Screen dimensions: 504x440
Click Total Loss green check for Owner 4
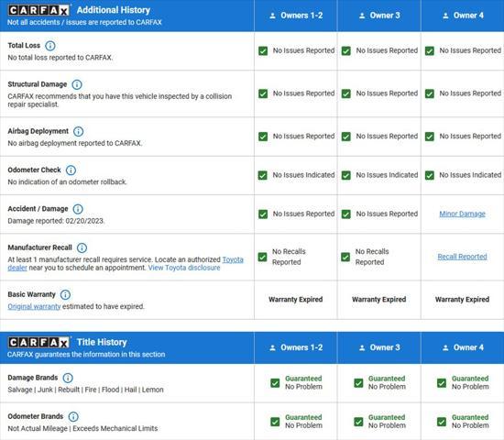point(430,50)
